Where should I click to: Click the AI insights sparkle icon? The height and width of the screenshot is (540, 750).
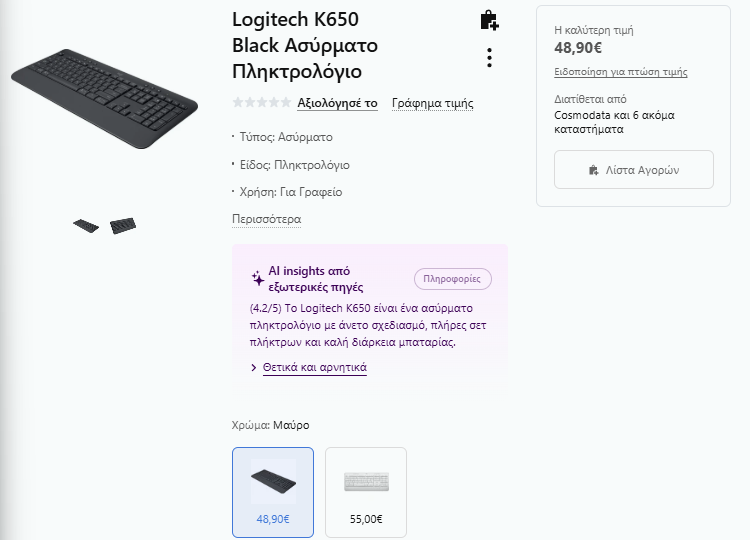(258, 278)
